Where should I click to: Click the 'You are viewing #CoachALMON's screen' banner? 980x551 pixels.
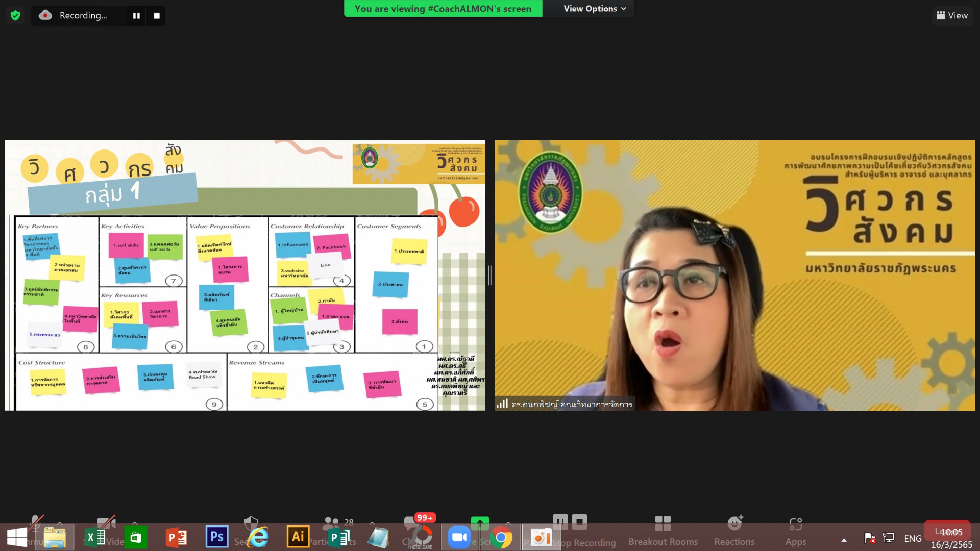click(443, 9)
